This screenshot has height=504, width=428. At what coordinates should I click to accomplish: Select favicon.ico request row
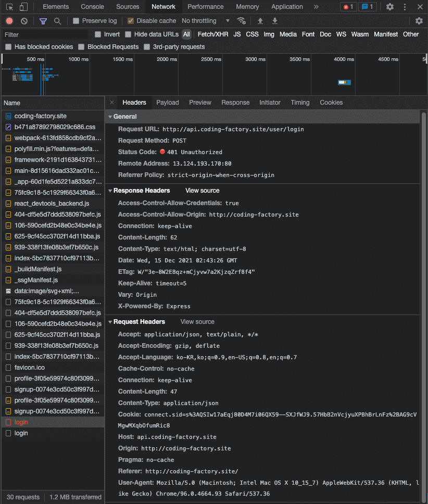53,368
